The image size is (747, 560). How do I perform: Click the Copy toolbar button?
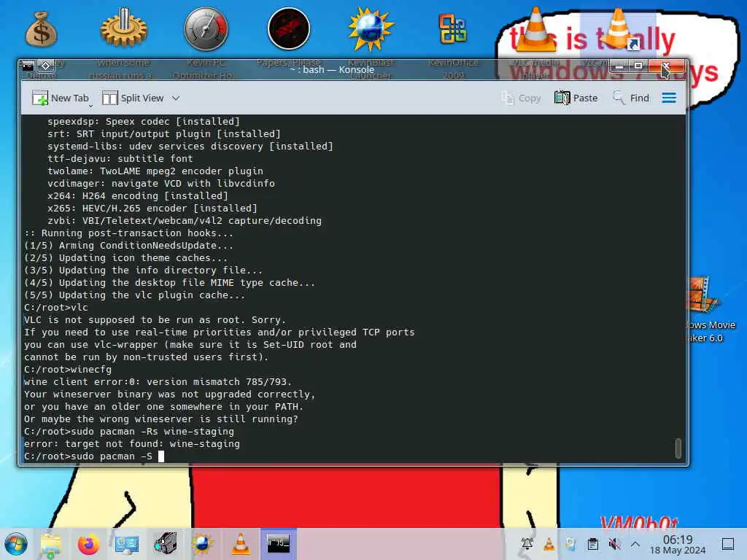point(521,98)
